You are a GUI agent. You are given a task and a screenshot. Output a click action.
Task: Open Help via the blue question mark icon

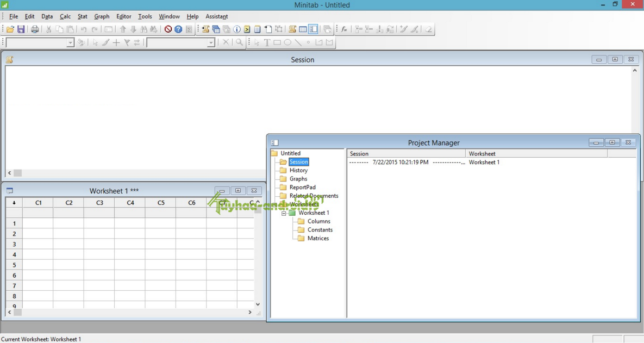[x=178, y=29]
